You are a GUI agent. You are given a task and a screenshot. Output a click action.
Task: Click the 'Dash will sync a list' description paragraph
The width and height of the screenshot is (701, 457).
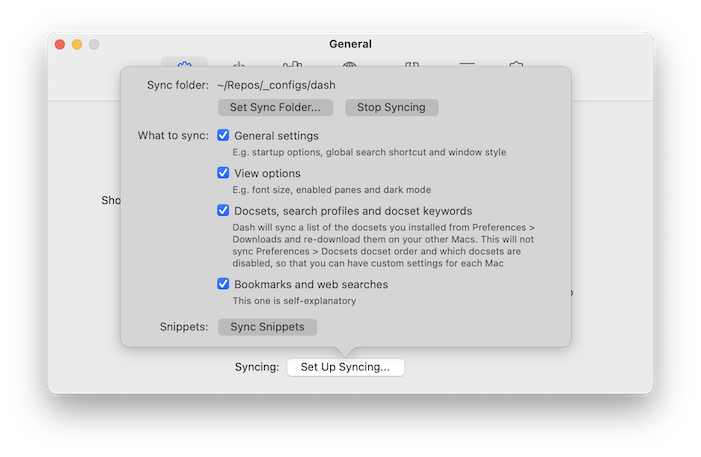click(x=384, y=245)
